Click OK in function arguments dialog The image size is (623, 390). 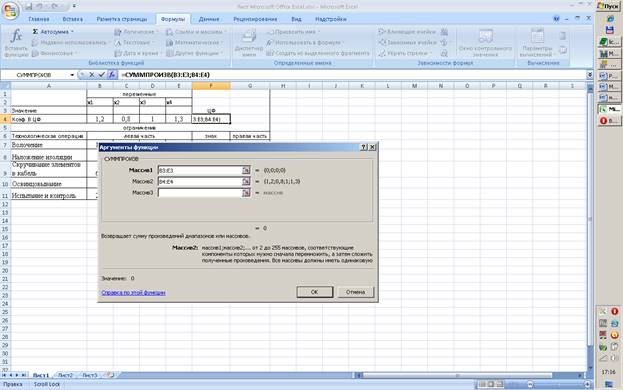coord(315,292)
